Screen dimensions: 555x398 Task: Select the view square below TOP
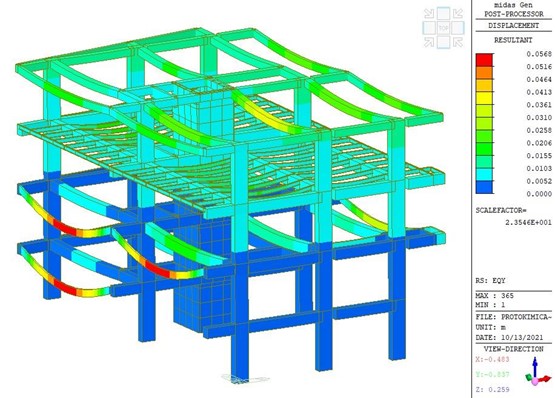(444, 42)
